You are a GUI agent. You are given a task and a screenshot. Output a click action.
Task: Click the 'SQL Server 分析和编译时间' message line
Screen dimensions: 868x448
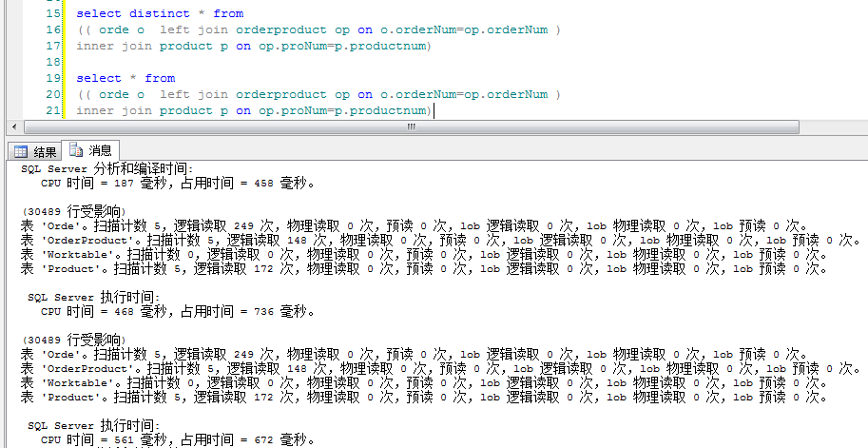click(106, 168)
